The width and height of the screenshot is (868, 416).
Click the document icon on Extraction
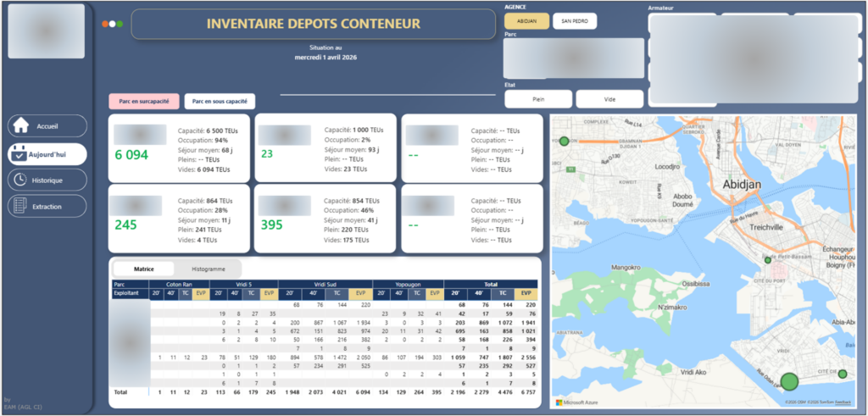click(x=19, y=206)
